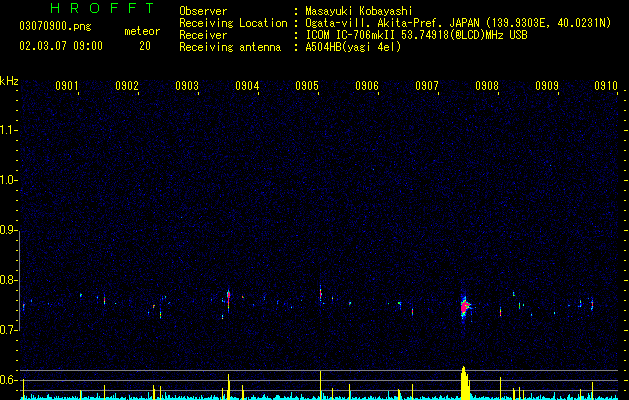
Task: Click the meteor count value 20
Action: tap(145, 46)
